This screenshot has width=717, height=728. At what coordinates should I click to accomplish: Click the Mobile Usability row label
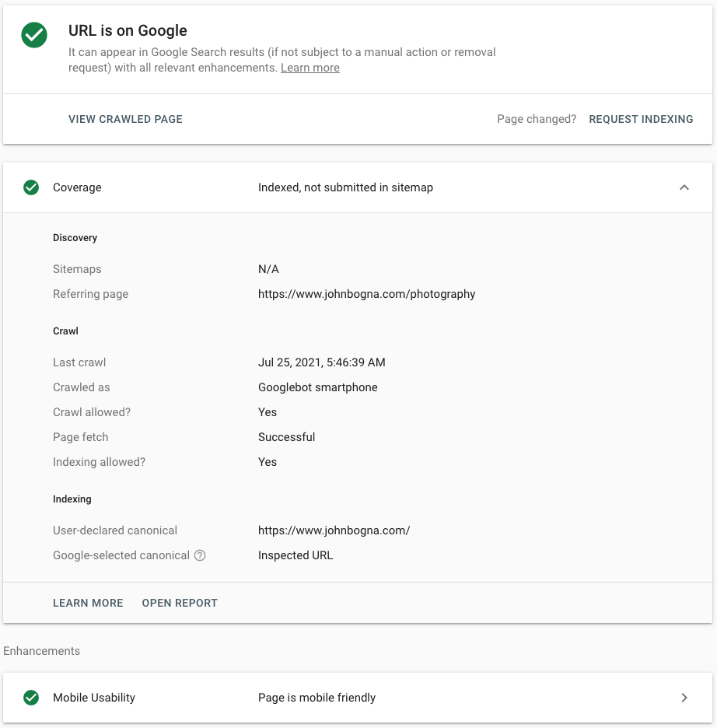(94, 698)
